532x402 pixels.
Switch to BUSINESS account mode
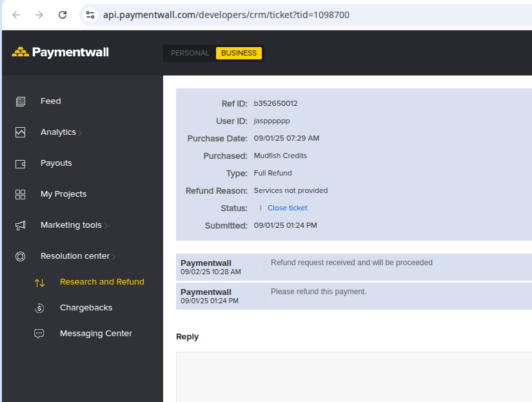239,53
